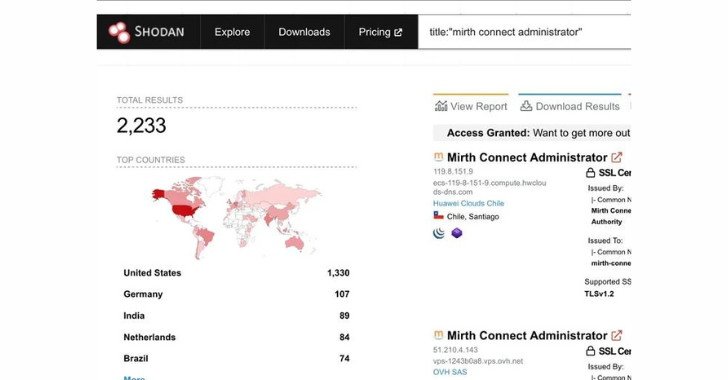
Task: Open external link icon beside second Mirth result
Action: 617,335
